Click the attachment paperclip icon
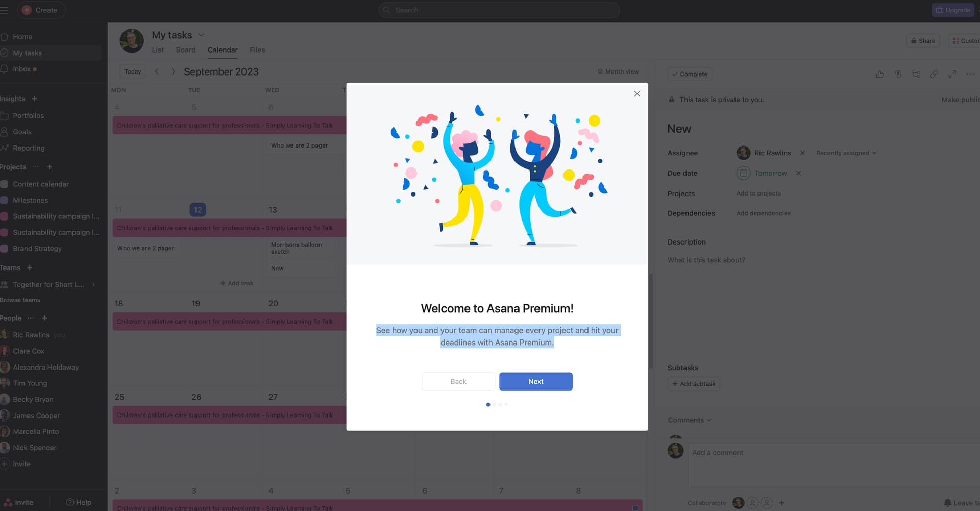 (x=898, y=74)
